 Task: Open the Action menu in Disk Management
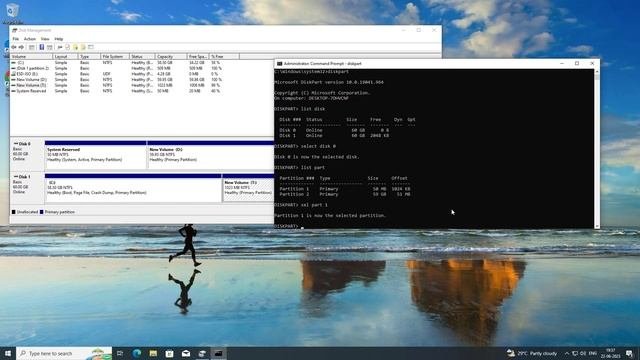[29, 39]
